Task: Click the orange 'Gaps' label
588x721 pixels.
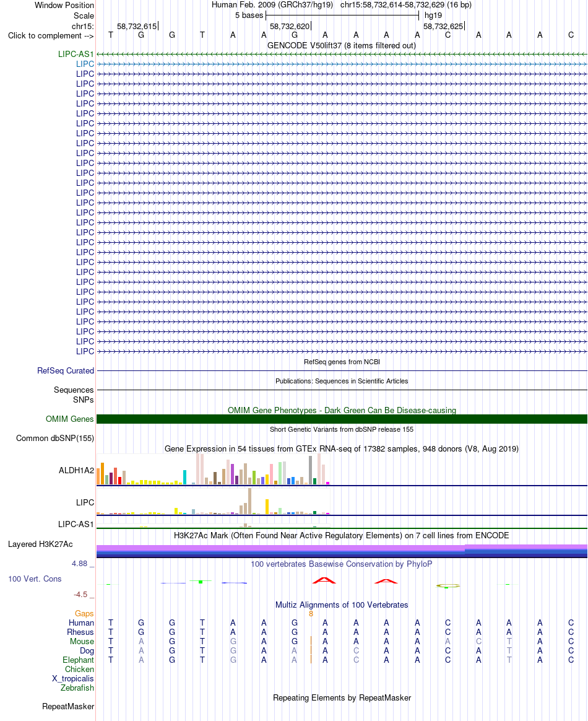Action: (x=85, y=614)
